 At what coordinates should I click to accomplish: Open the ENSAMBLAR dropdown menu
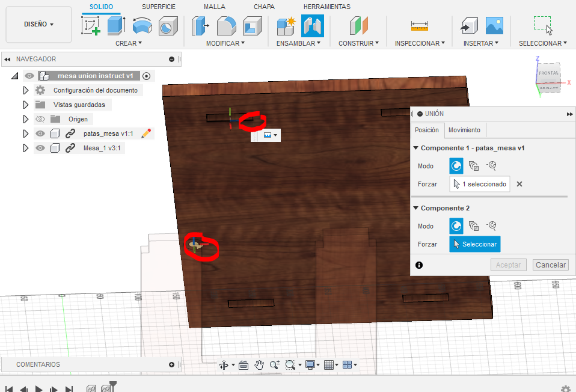[298, 43]
